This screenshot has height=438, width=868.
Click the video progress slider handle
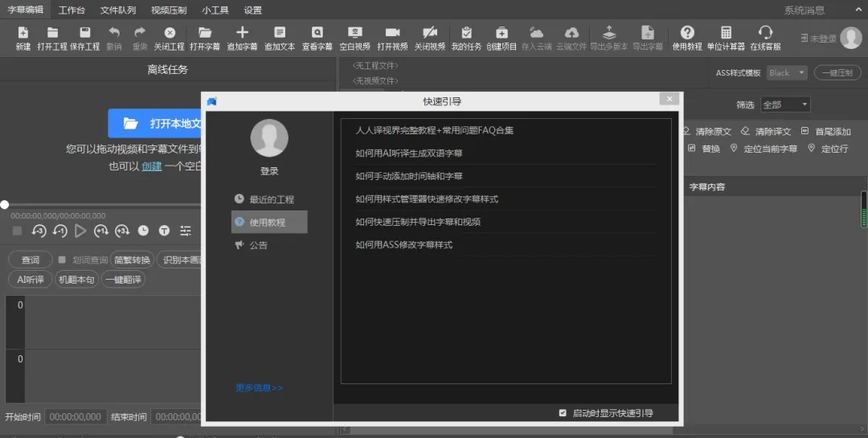(x=5, y=205)
